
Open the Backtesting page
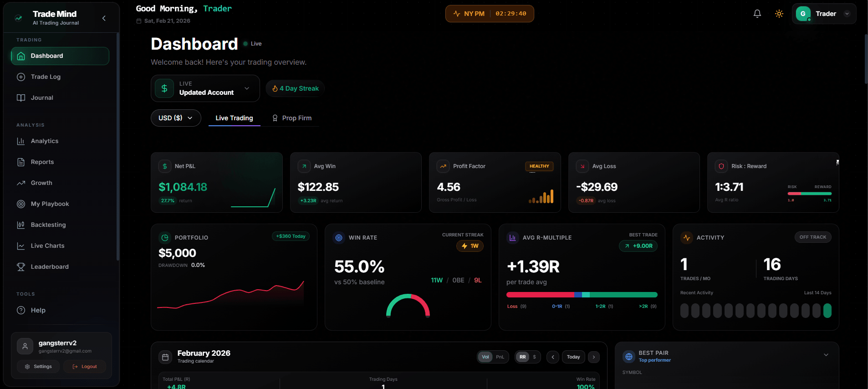click(x=48, y=225)
